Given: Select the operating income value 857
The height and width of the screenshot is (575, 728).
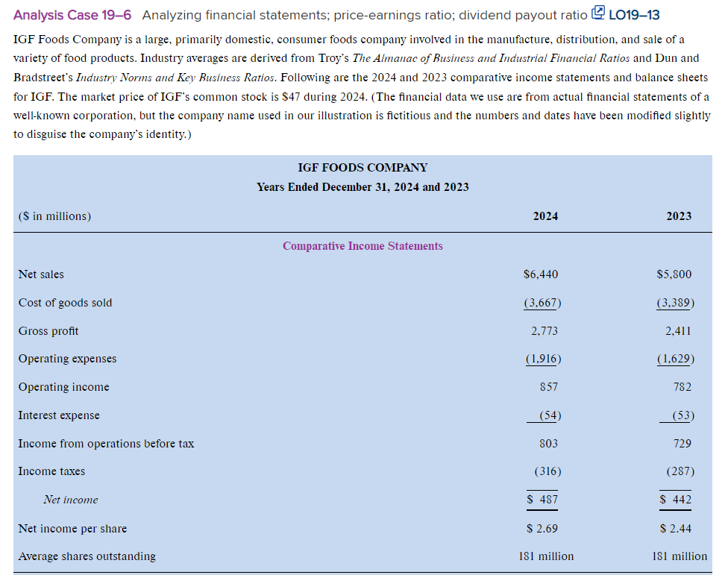Looking at the screenshot, I should (549, 387).
